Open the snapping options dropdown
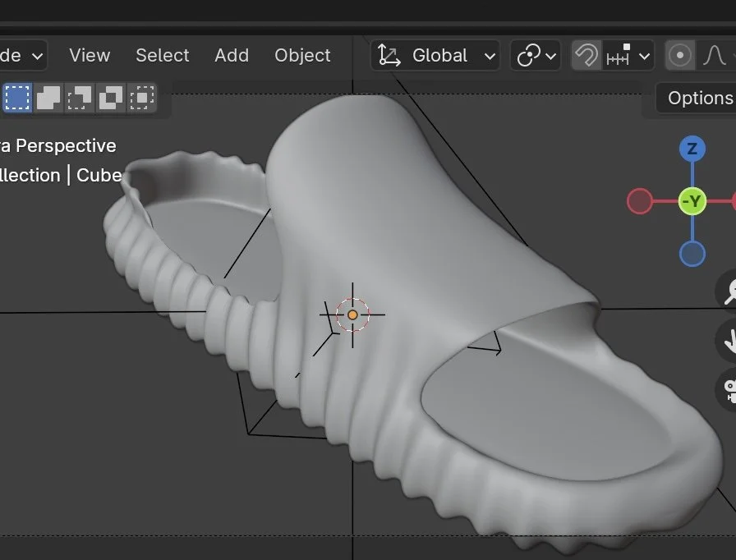 click(628, 56)
